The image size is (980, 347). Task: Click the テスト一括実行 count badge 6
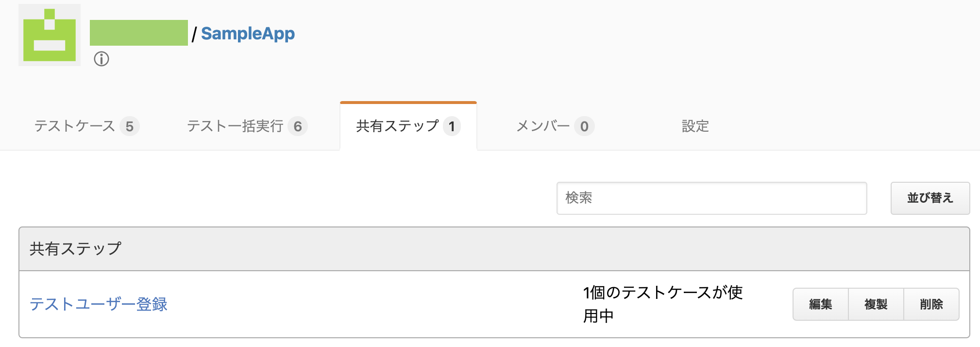pyautogui.click(x=298, y=126)
